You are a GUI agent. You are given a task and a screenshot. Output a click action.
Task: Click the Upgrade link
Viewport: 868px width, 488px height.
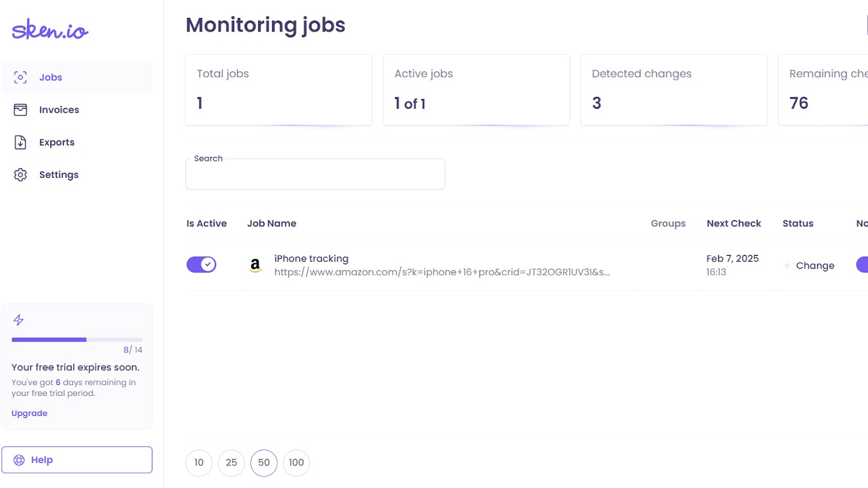pos(30,413)
